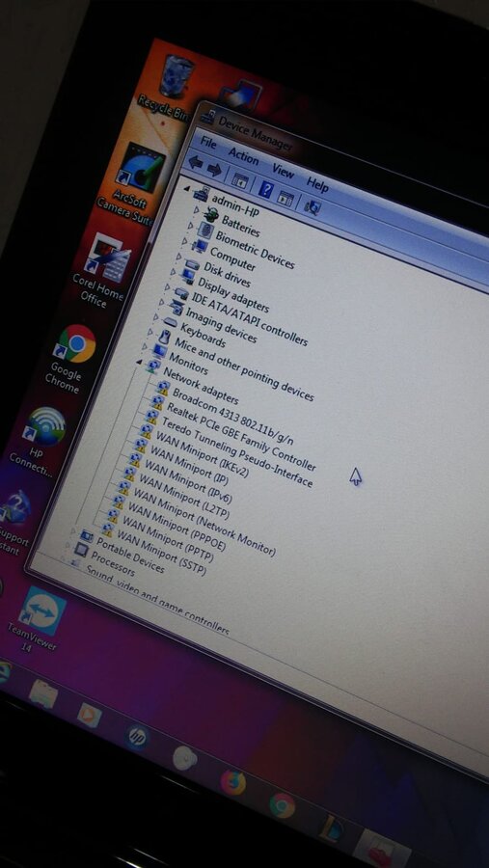Click the HP icon in the taskbar

coord(136,736)
